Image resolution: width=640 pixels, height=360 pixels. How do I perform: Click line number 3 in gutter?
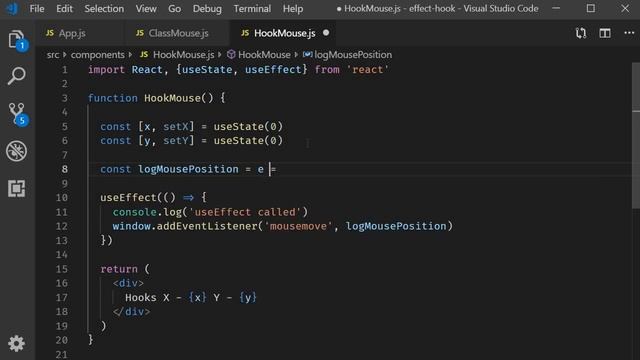pos(64,98)
